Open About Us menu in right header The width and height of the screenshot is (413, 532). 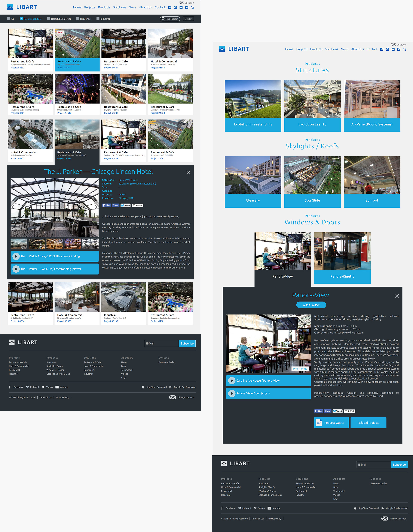357,49
